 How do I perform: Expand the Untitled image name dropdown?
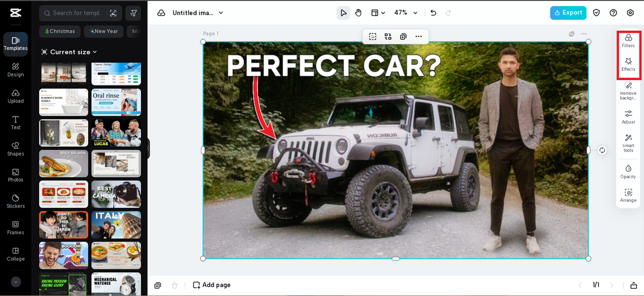point(198,13)
